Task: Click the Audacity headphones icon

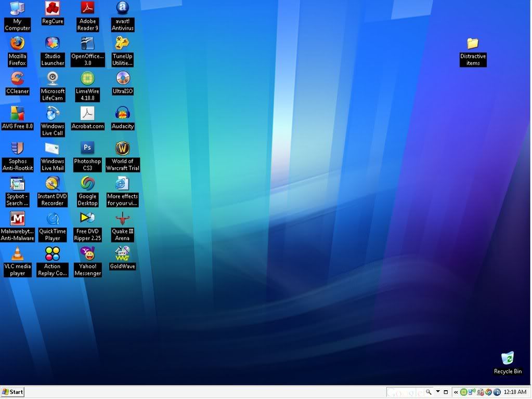Action: pyautogui.click(x=123, y=118)
